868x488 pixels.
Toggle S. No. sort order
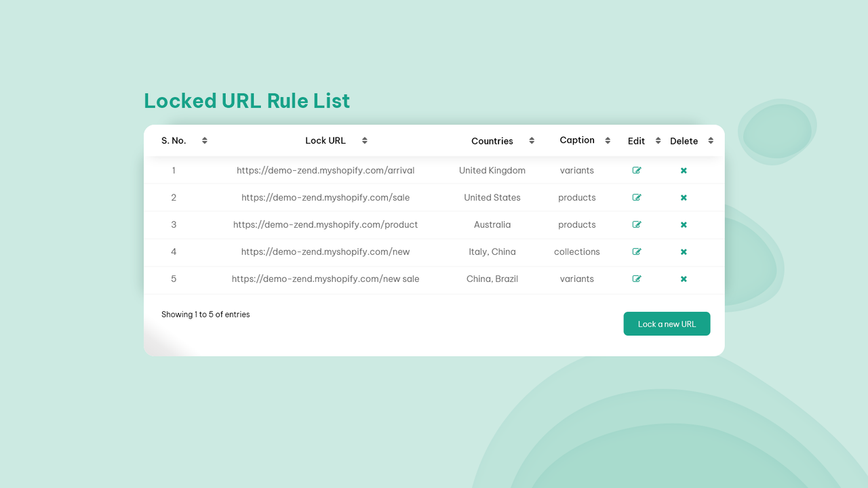[204, 140]
